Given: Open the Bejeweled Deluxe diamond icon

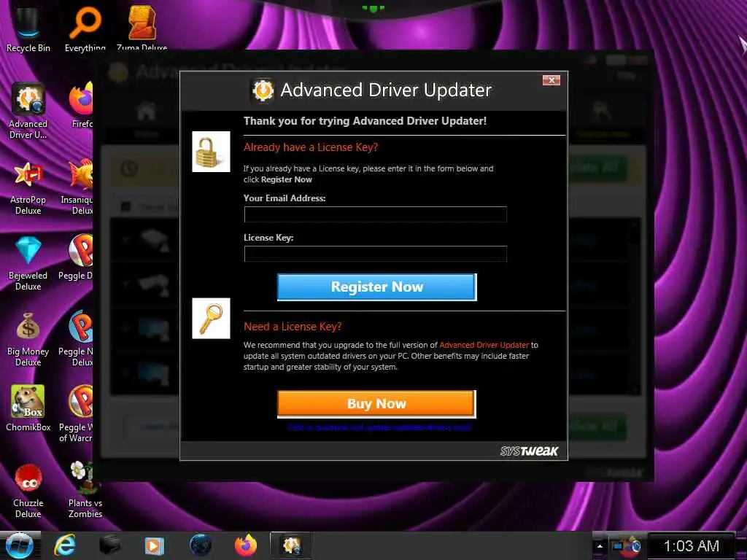Looking at the screenshot, I should 28,263.
